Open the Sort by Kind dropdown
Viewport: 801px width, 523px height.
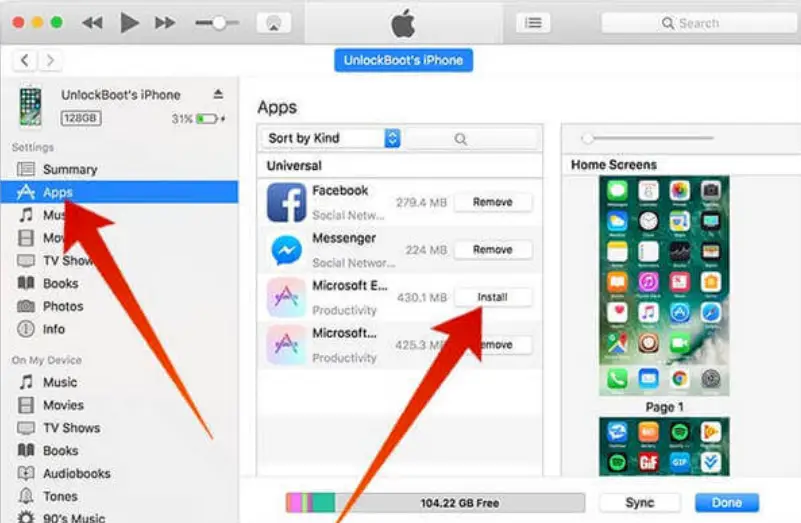331,138
